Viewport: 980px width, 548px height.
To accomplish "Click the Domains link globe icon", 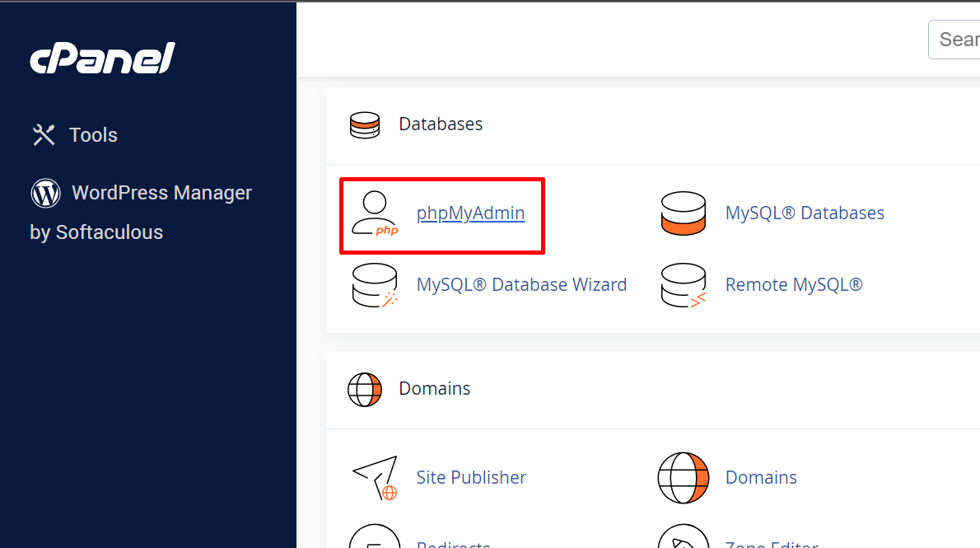I will click(x=684, y=478).
